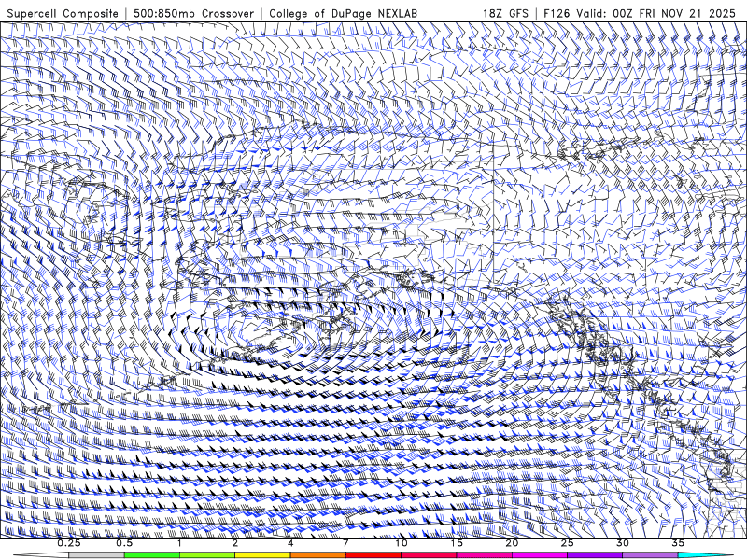Image resolution: width=747 pixels, height=560 pixels.
Task: Select the hot pink legend swatch between 15 and 20
Action: coord(484,555)
